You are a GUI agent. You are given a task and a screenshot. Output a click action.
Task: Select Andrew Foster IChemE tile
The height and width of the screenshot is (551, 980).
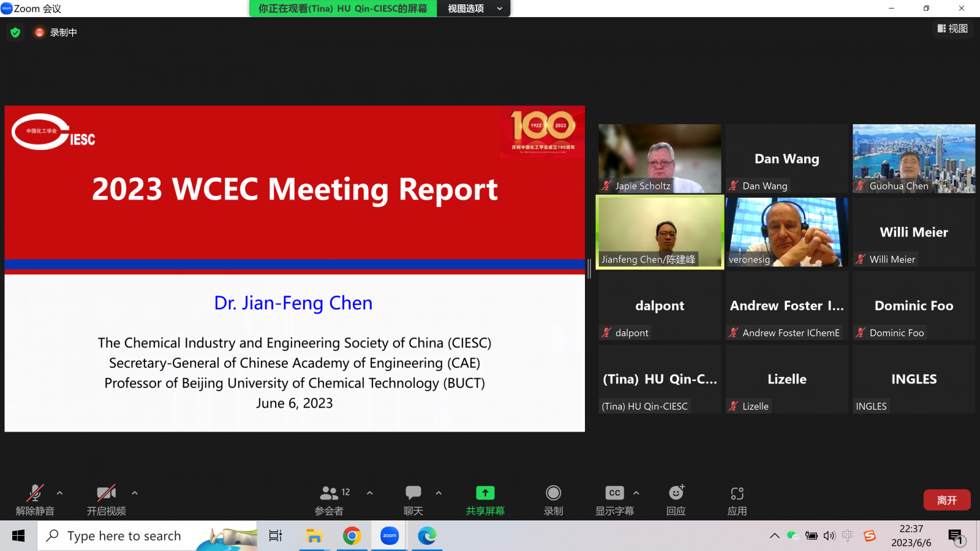[787, 305]
